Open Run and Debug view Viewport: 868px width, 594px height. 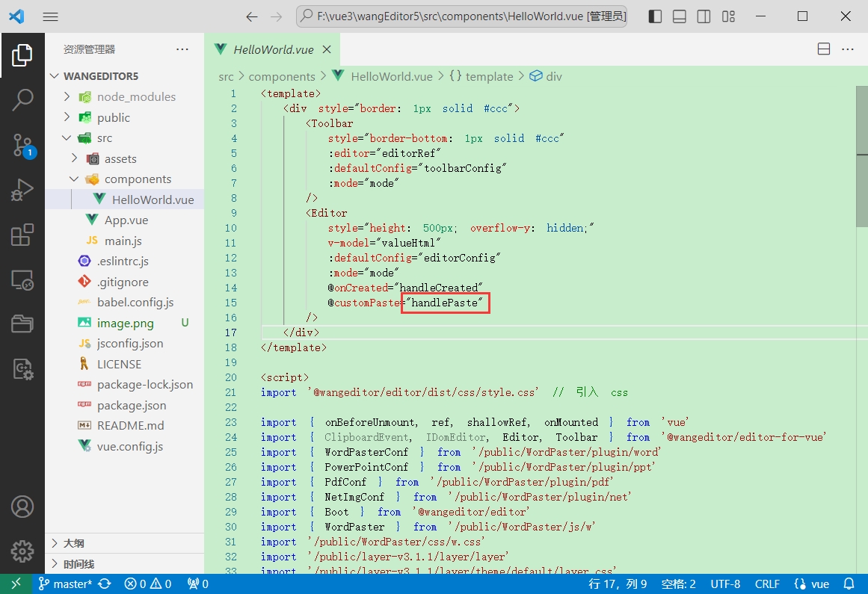click(22, 190)
